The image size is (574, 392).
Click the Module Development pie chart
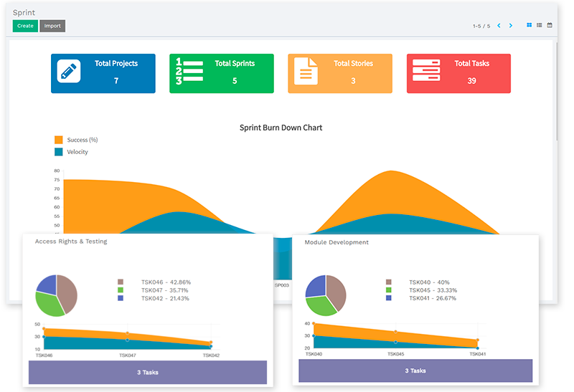tap(326, 295)
